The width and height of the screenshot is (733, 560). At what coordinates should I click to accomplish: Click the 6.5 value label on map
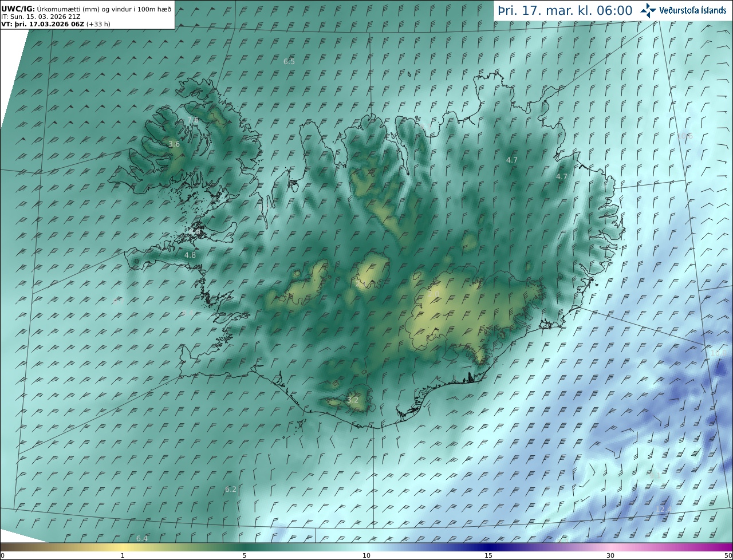[x=289, y=61]
